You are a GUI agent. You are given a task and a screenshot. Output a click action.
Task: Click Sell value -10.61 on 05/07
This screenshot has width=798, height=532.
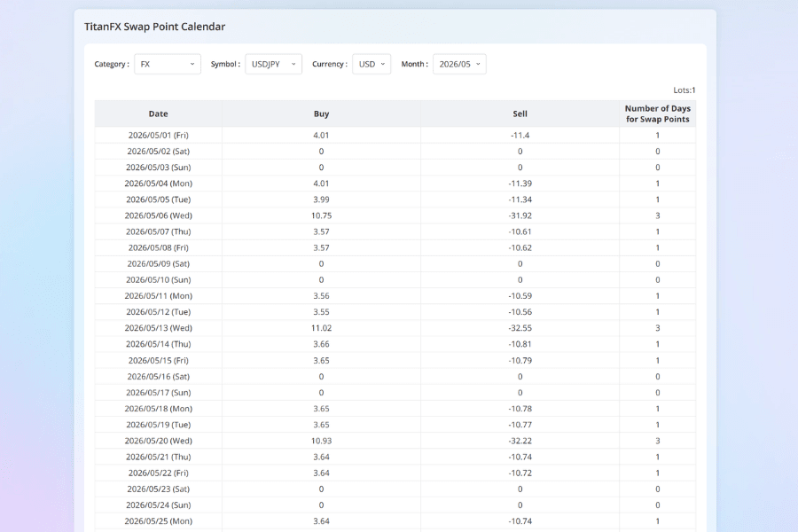point(520,231)
